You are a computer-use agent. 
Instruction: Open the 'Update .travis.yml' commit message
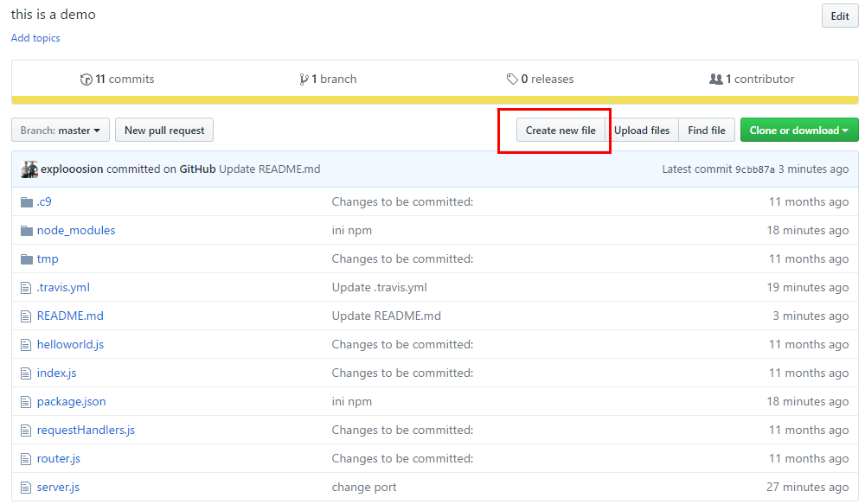379,288
